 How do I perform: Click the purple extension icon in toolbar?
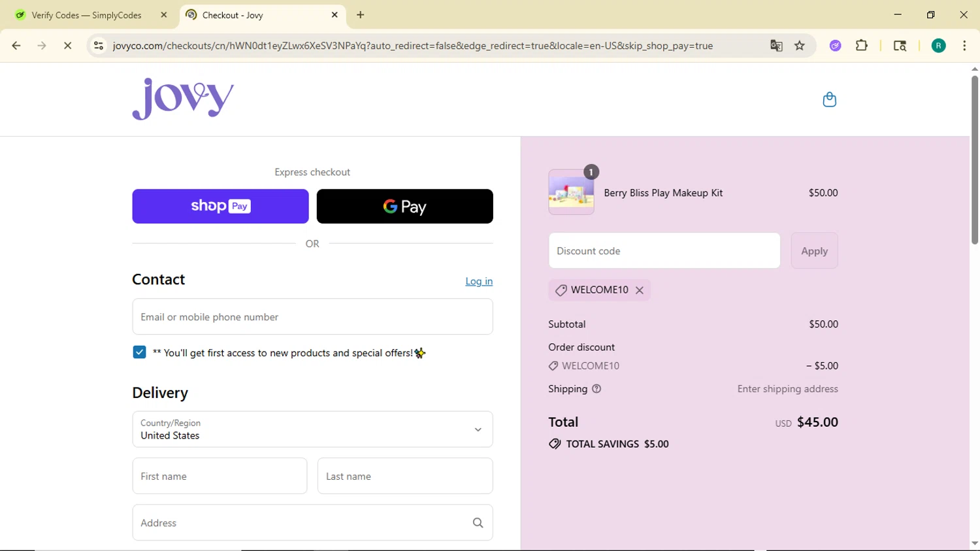835,46
